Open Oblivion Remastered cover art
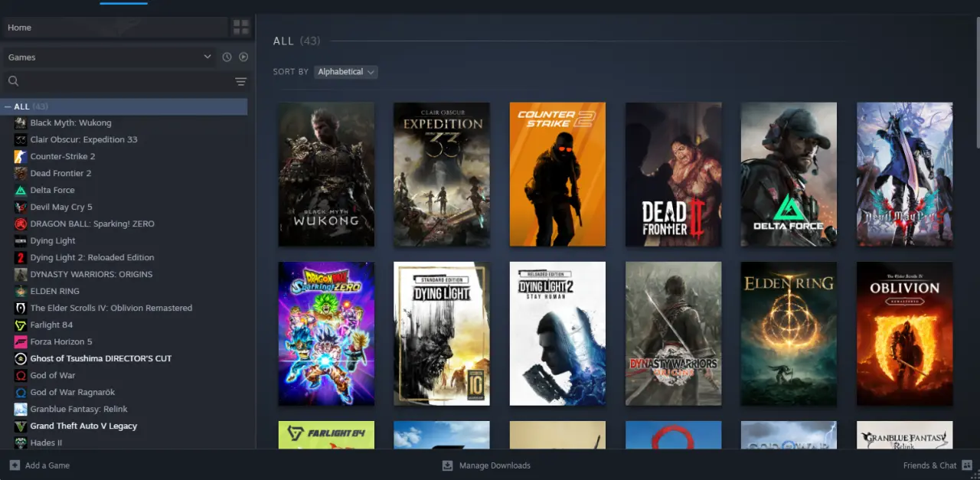This screenshot has height=480, width=980. point(905,334)
